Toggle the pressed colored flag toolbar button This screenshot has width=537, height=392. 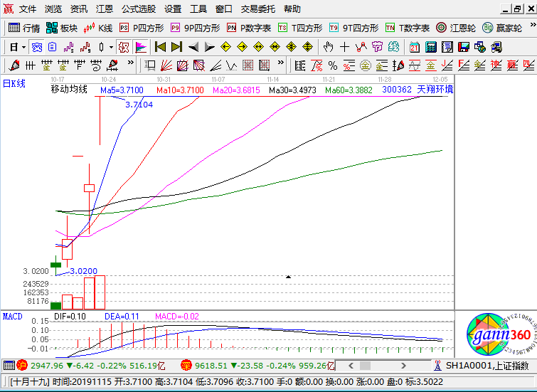coord(141,47)
